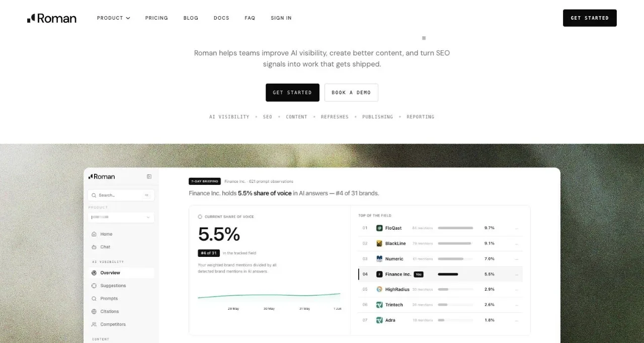Click the Get Started button in the header
Screen dimensions: 644x343
[x=590, y=18]
